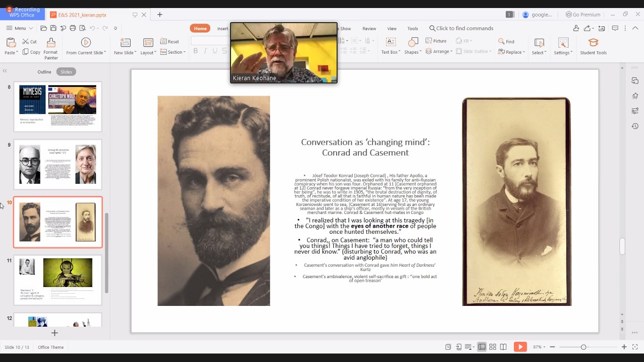This screenshot has width=644, height=362.
Task: Click the Print icon in quick access
Action: [x=73, y=28]
